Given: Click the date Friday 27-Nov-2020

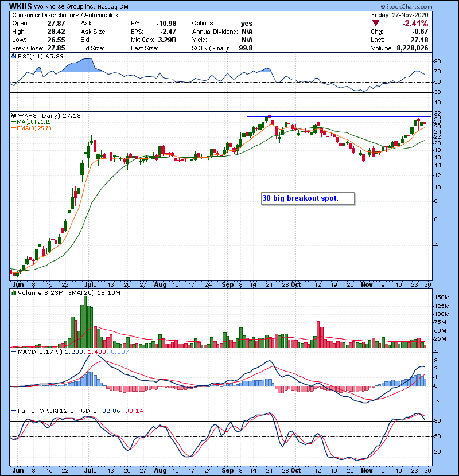Looking at the screenshot, I should coord(399,15).
